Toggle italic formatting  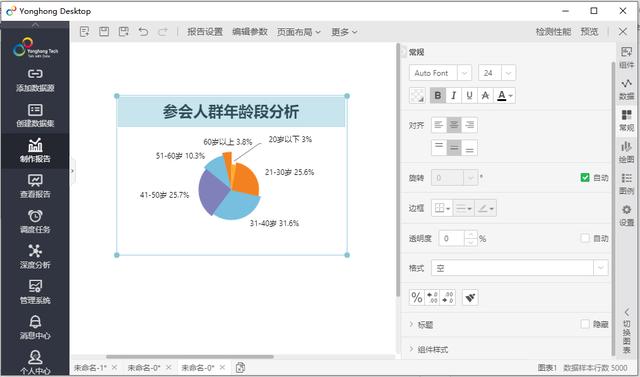click(x=453, y=95)
